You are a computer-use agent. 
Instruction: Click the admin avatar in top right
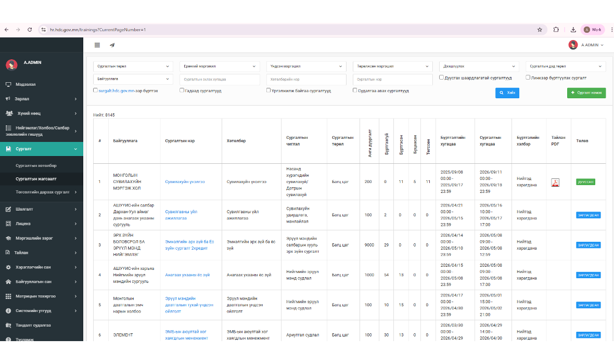click(x=573, y=45)
